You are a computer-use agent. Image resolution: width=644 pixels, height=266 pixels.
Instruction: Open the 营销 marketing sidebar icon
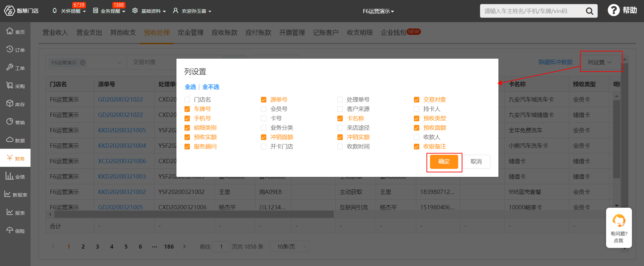(x=10, y=122)
